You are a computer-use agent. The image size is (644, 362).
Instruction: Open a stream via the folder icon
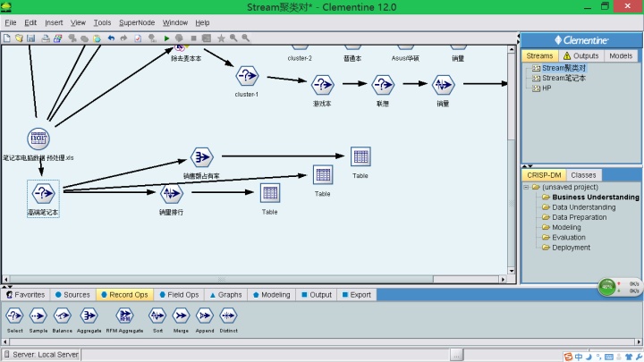tap(19, 38)
